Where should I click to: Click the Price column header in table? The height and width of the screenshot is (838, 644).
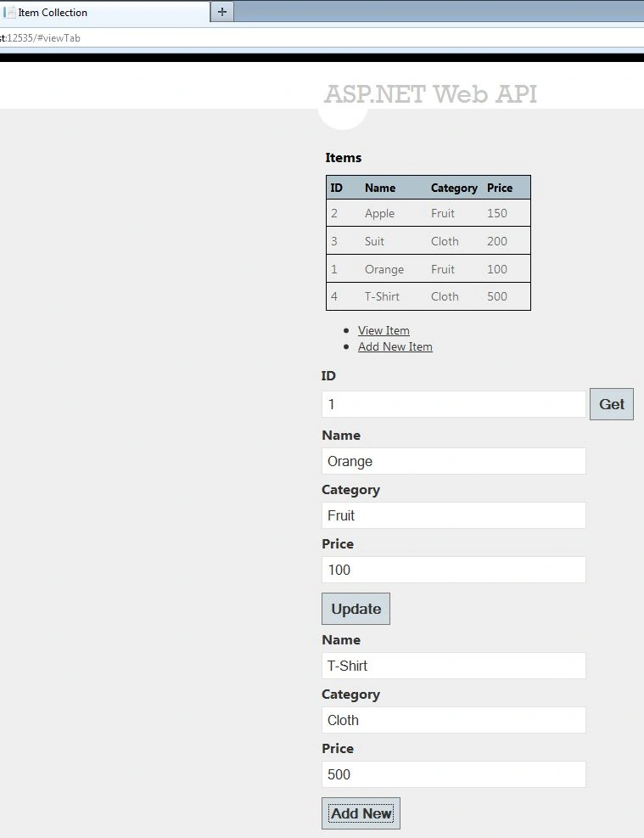pos(500,188)
